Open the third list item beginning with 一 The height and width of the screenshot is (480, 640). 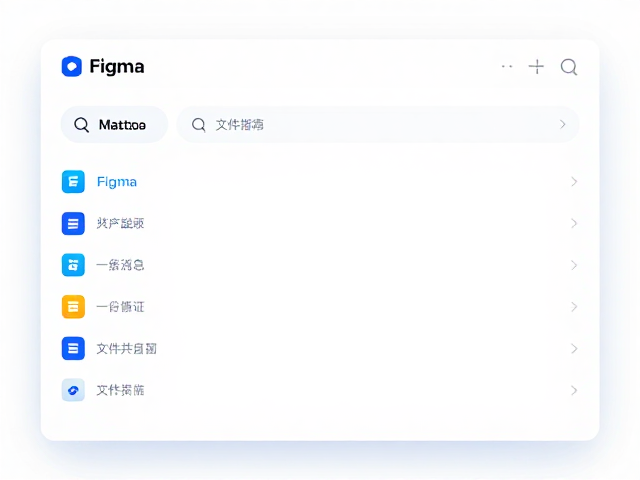click(x=120, y=265)
